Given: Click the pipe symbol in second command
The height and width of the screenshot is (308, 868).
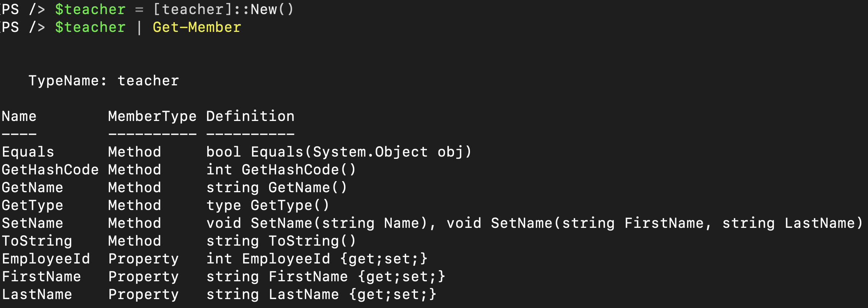Looking at the screenshot, I should (x=139, y=27).
